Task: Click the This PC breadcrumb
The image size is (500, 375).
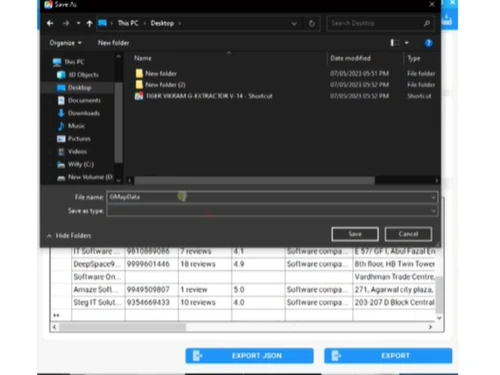Action: (x=128, y=23)
